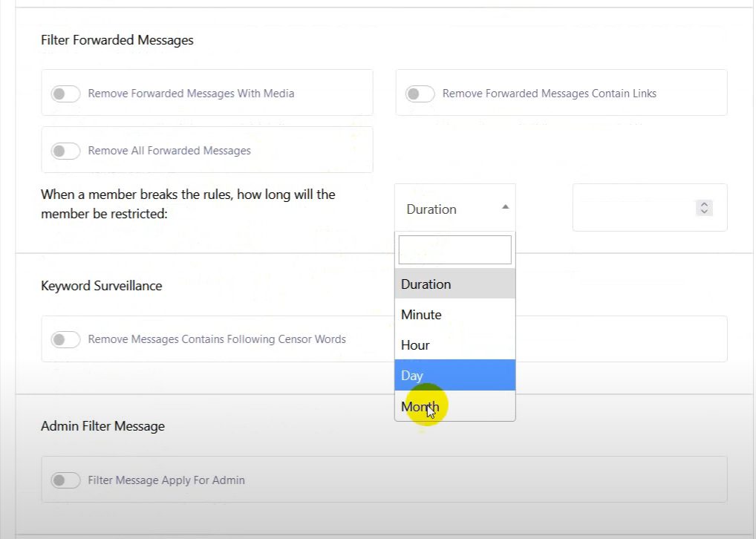The height and width of the screenshot is (539, 756).
Task: Select Month from the dropdown options
Action: click(x=420, y=407)
